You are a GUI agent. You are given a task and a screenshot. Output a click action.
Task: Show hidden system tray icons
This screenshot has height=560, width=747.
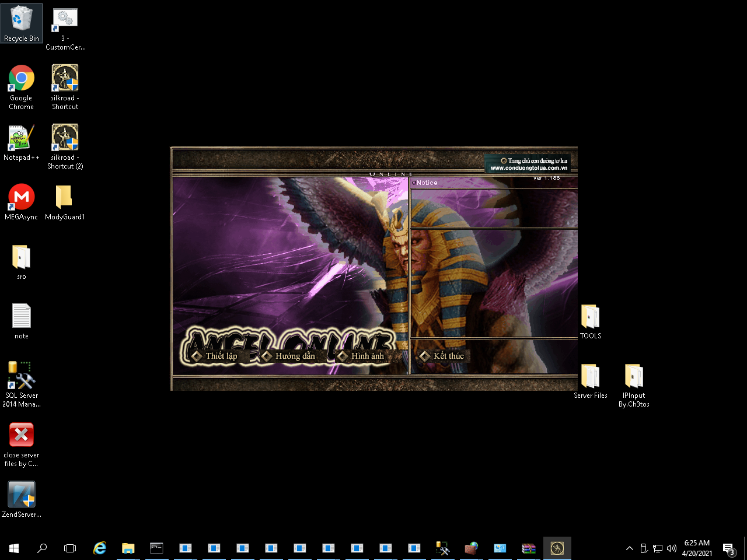point(630,548)
